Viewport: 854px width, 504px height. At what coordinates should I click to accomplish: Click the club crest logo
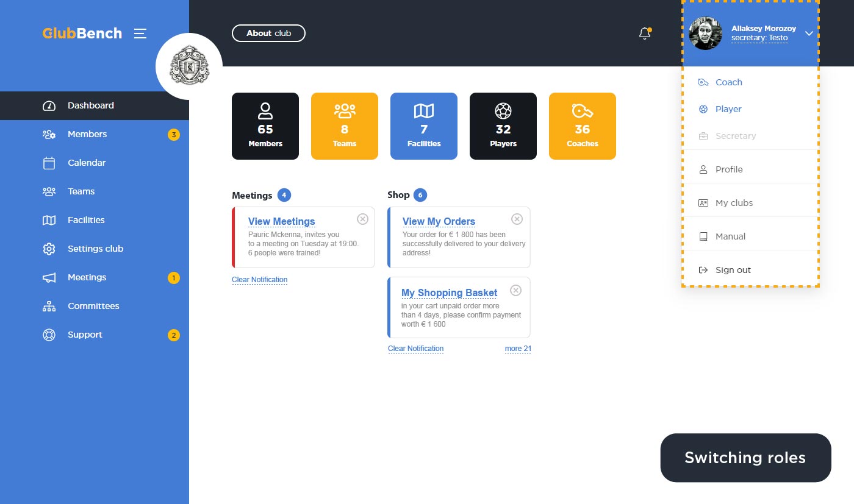click(189, 66)
